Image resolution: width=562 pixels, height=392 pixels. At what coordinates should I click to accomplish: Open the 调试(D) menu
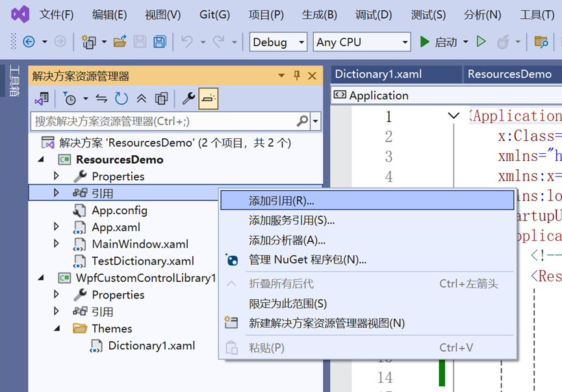(374, 15)
